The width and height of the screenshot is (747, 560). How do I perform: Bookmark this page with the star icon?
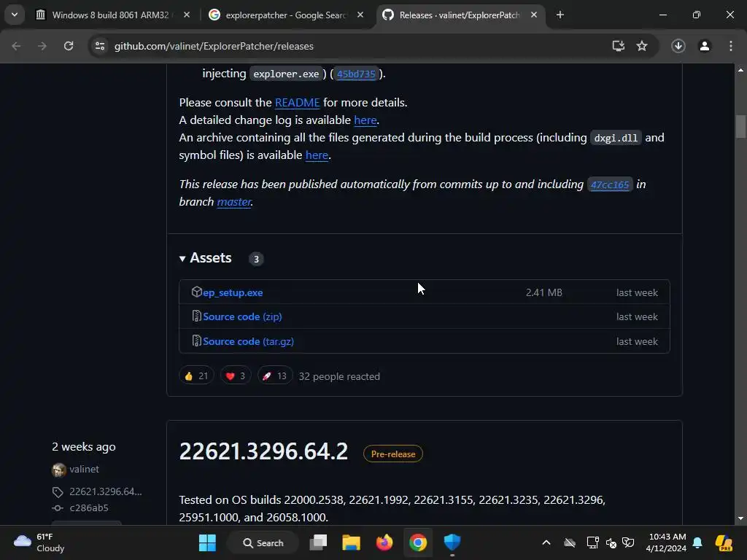tap(642, 46)
